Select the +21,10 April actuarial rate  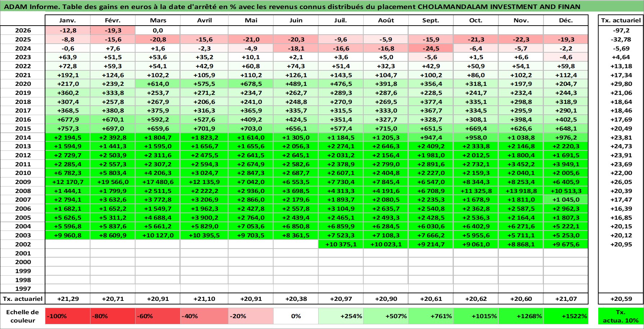(x=204, y=299)
